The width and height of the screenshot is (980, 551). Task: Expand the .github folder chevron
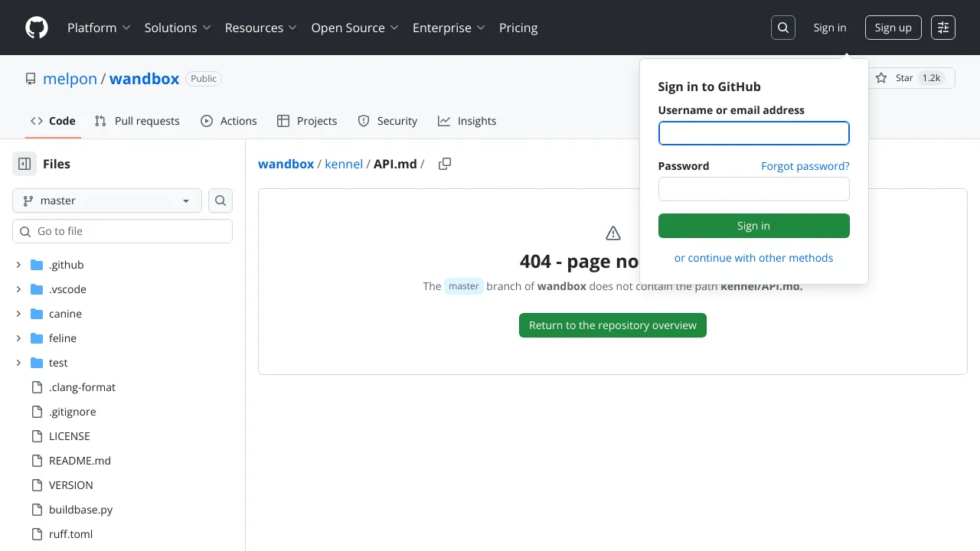(18, 265)
